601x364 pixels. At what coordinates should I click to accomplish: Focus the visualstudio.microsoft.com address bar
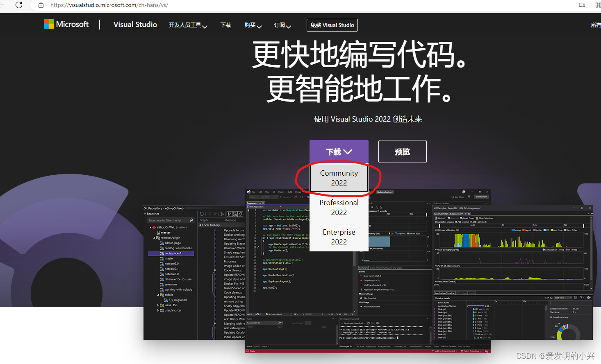click(x=109, y=5)
